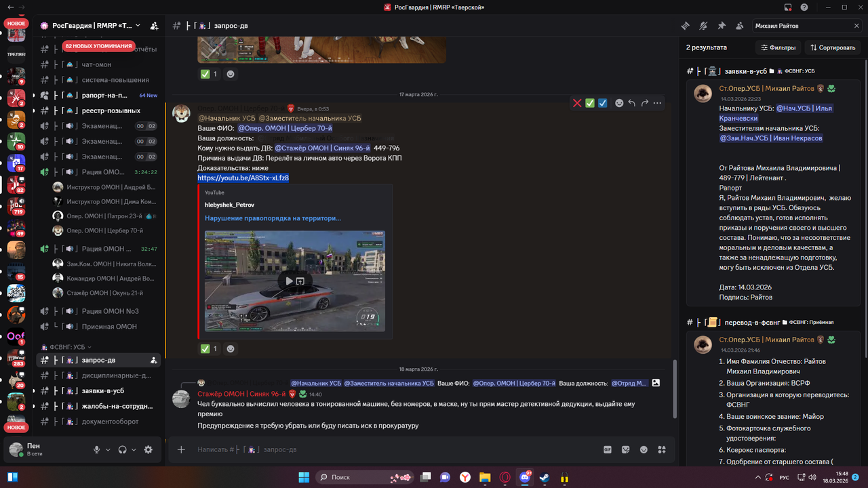Open the жалобы-на-сотрудн… channel

[x=99, y=406]
